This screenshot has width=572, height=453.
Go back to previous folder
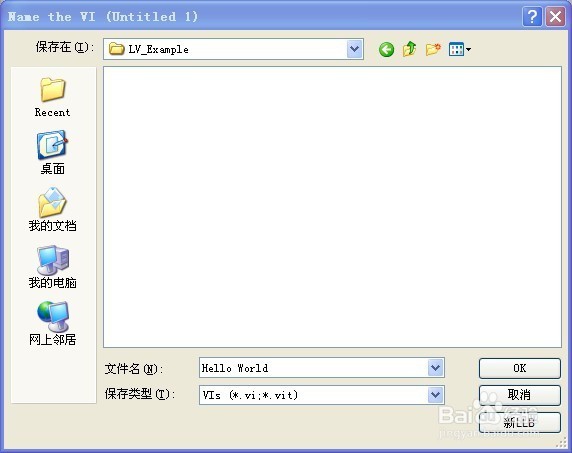click(386, 49)
